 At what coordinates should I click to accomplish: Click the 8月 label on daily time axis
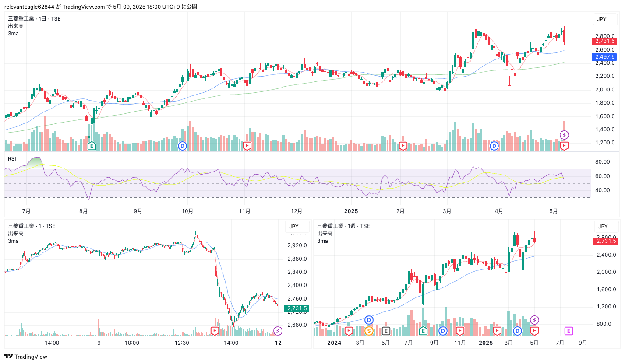pos(83,211)
